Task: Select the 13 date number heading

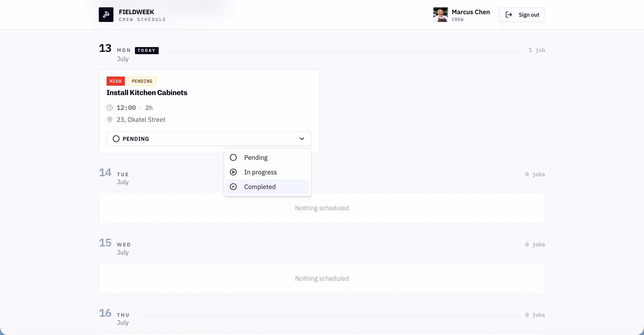Action: coord(105,48)
